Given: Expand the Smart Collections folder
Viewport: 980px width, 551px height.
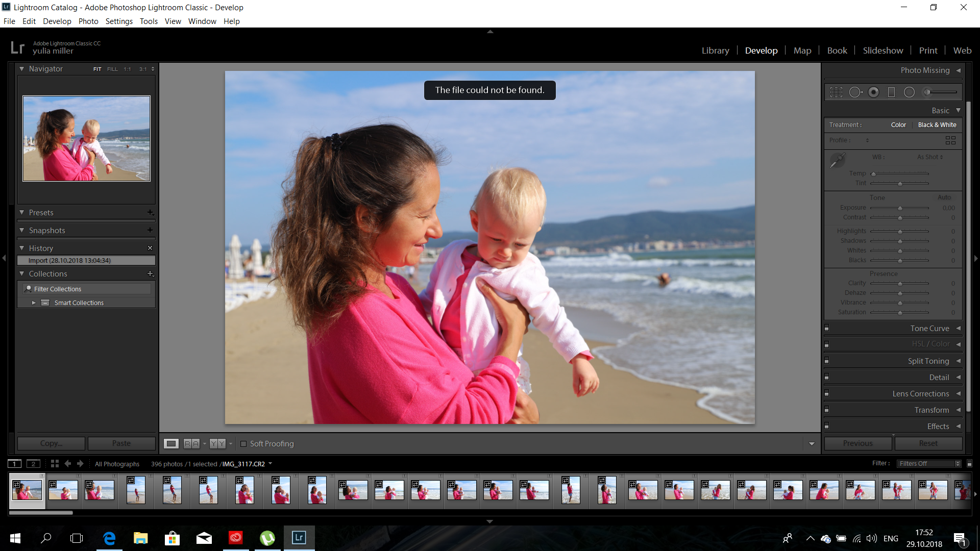Looking at the screenshot, I should [34, 302].
